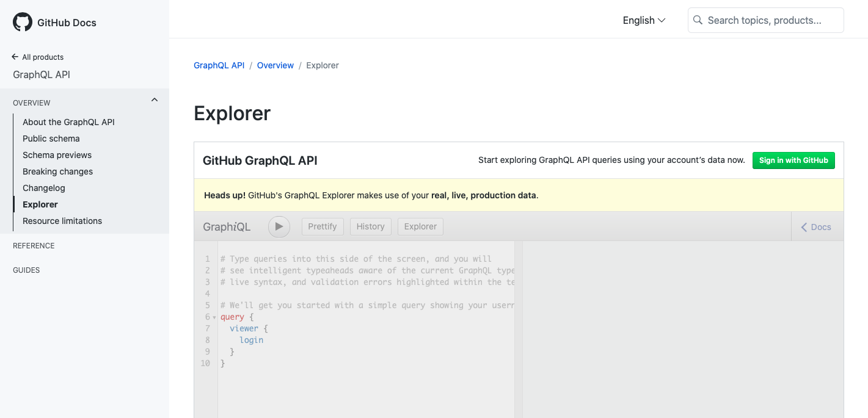
Task: Select Changelog in the sidebar
Action: 43,188
